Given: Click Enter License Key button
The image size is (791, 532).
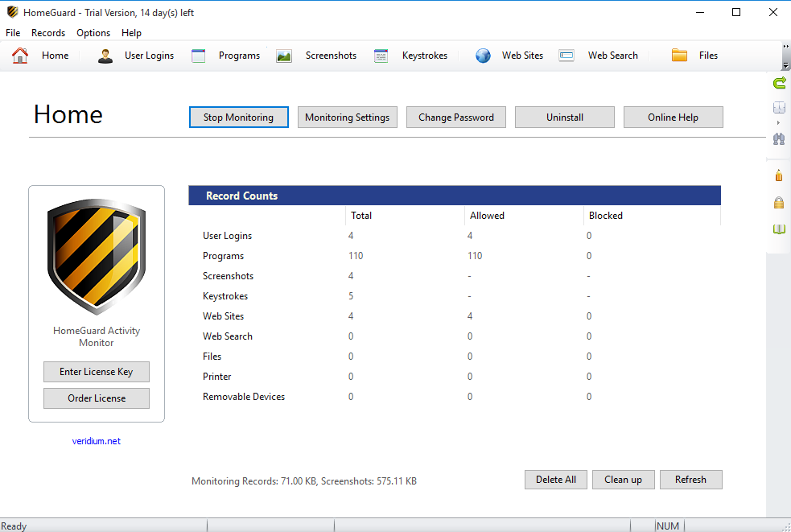Looking at the screenshot, I should pyautogui.click(x=97, y=372).
